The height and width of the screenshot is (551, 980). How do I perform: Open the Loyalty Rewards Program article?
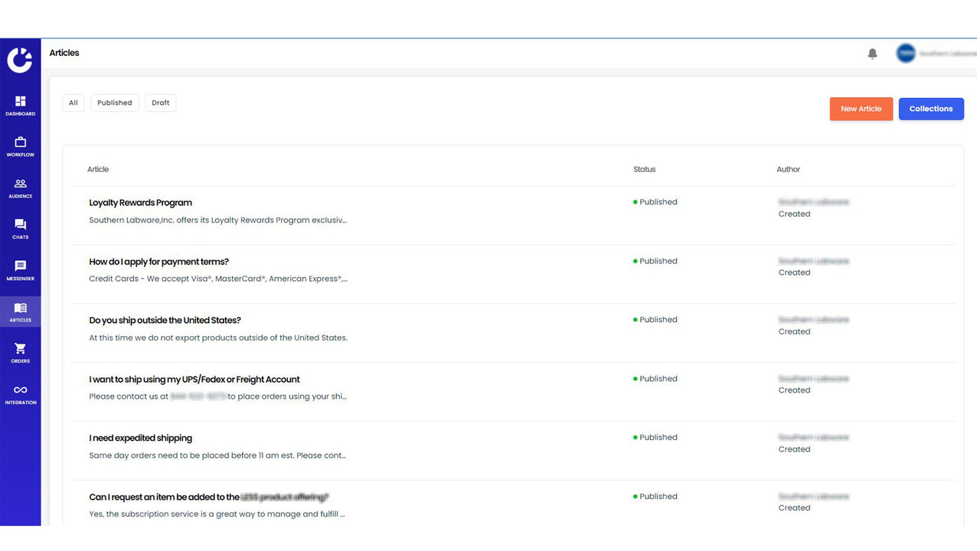coord(140,202)
